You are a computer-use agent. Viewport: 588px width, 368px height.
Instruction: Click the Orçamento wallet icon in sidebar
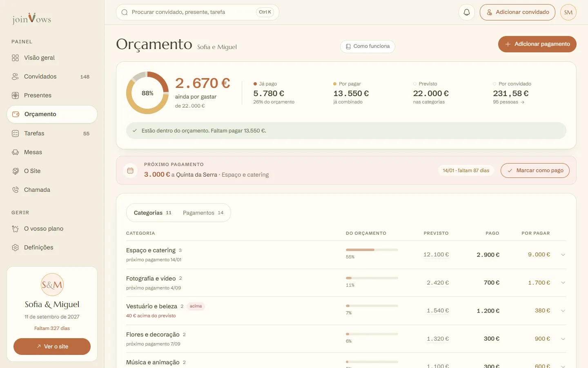click(16, 114)
